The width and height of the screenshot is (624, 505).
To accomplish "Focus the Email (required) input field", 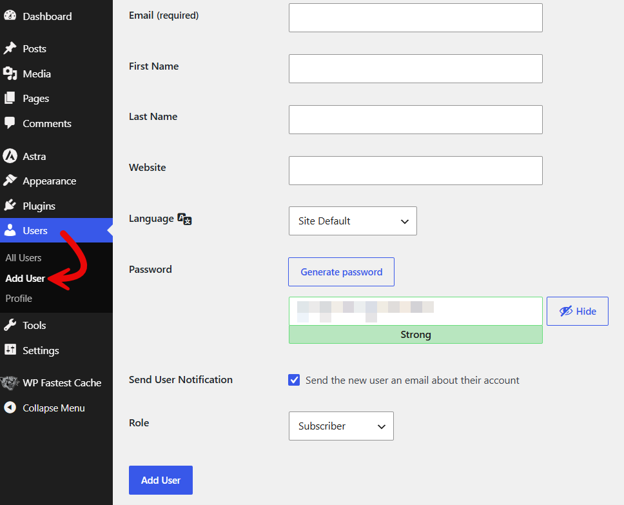I will coord(415,18).
